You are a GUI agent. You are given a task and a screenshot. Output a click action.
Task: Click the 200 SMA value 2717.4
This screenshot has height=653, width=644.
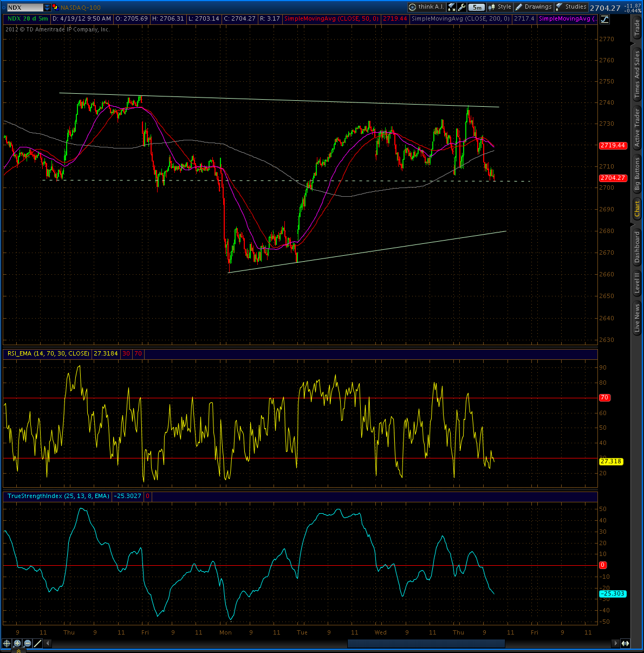click(524, 18)
